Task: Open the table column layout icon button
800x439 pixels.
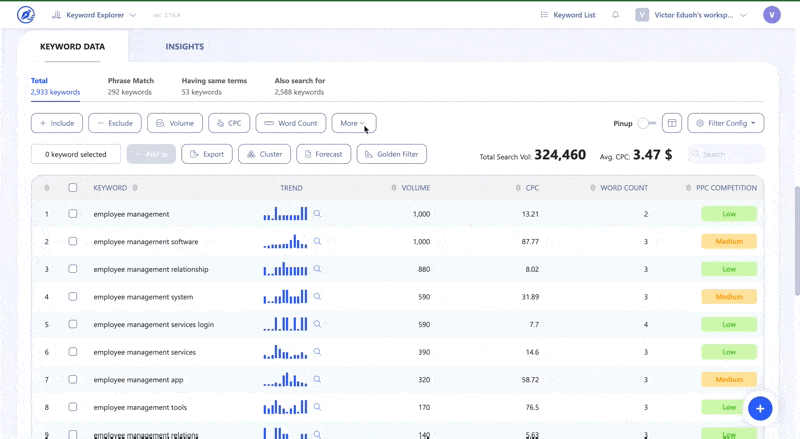Action: pos(672,123)
